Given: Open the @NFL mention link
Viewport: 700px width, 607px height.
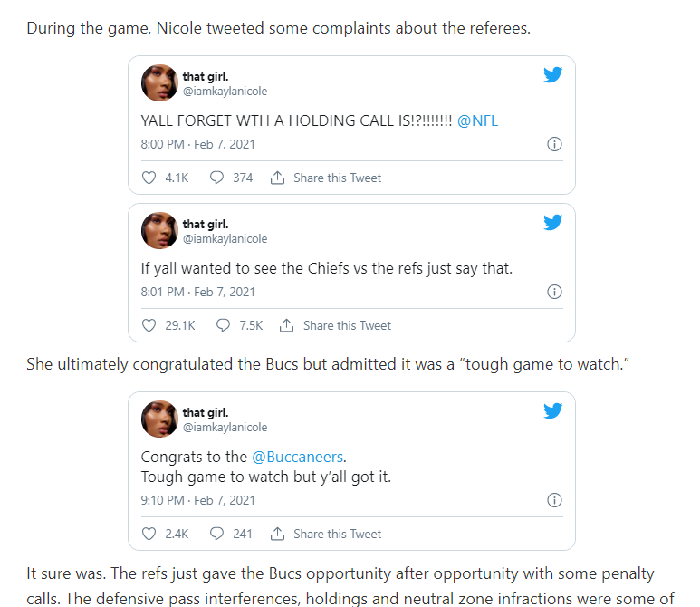Looking at the screenshot, I should coord(476,120).
